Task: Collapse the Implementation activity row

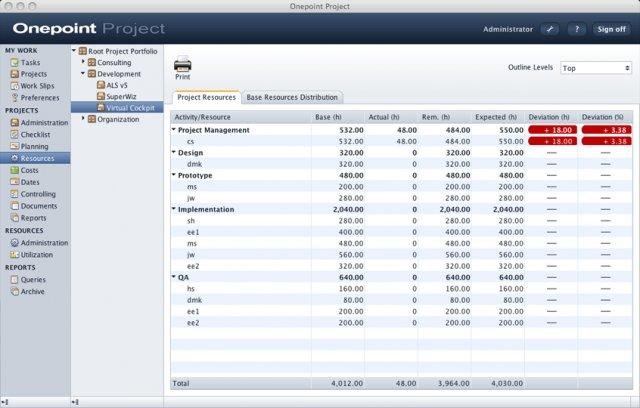Action: 173,209
